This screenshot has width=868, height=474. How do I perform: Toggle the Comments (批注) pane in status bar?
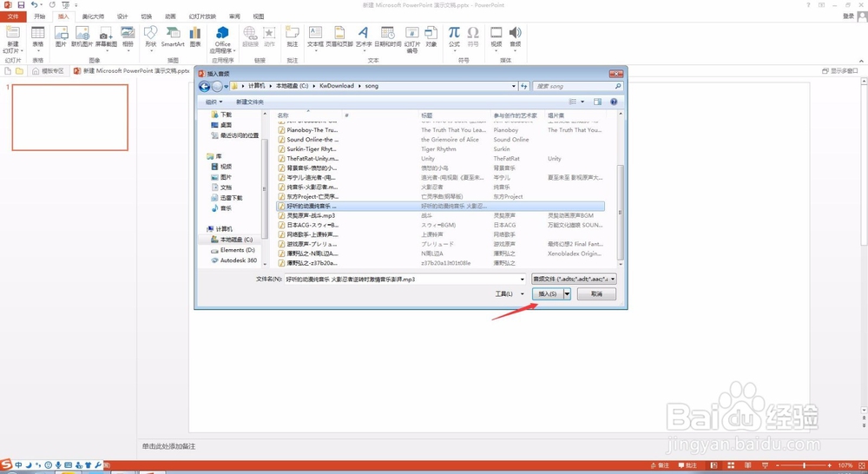click(688, 465)
